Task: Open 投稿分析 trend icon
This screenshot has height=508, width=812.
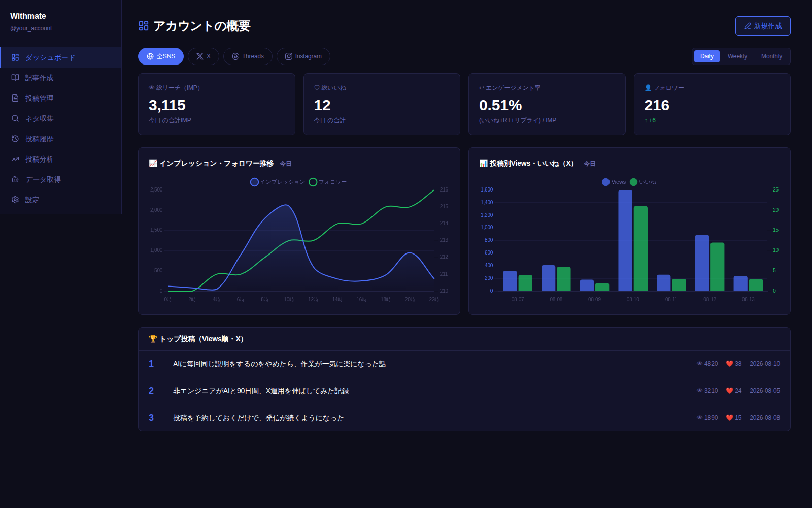Action: point(15,159)
